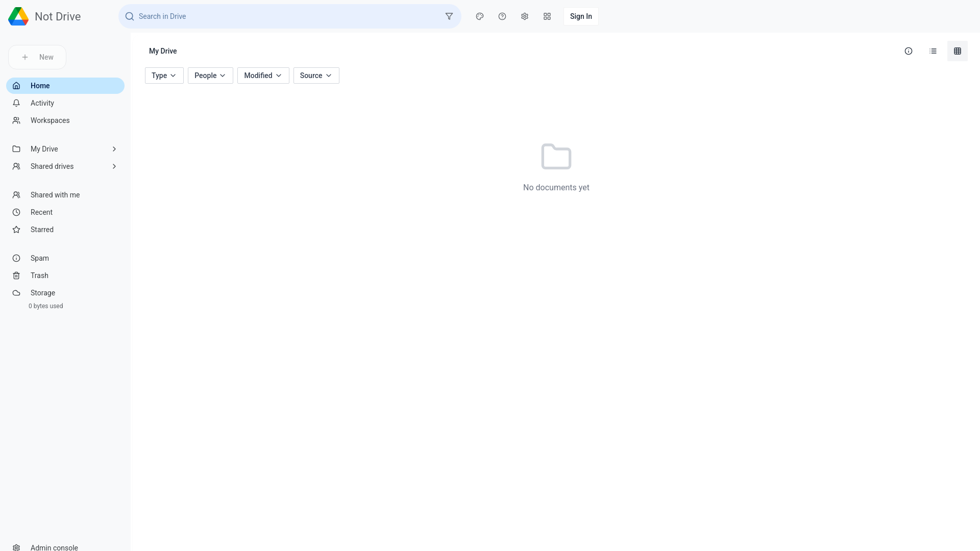The image size is (980, 551).
Task: Open the Type filter dropdown
Action: [164, 76]
